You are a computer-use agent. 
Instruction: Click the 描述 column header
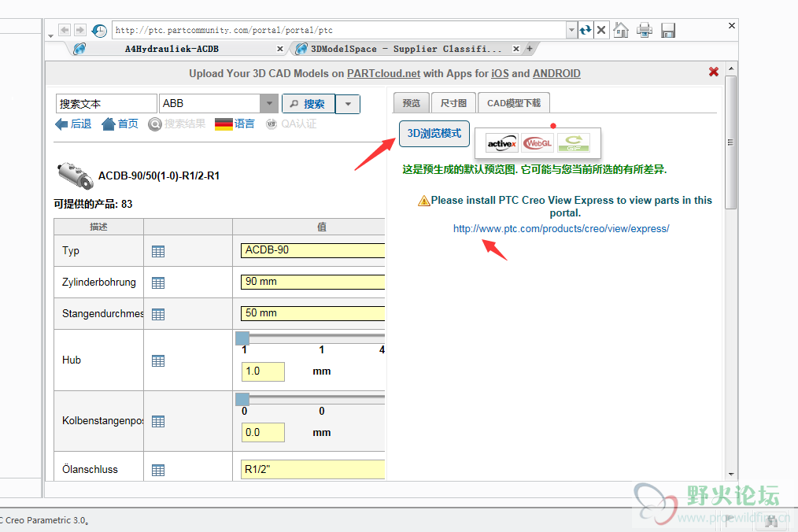98,227
